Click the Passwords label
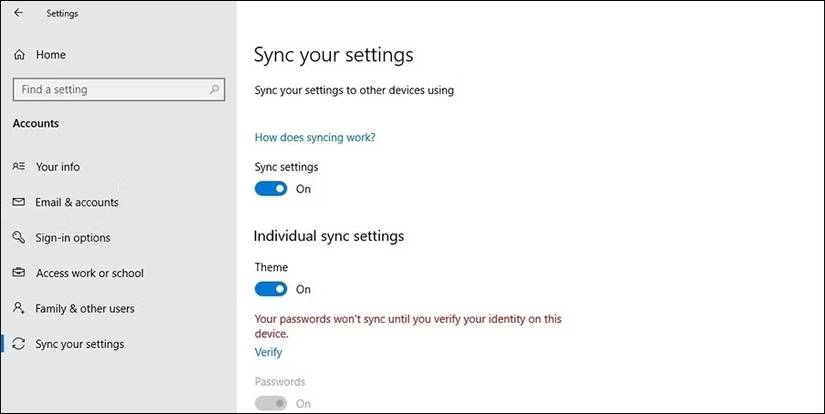 pos(280,381)
